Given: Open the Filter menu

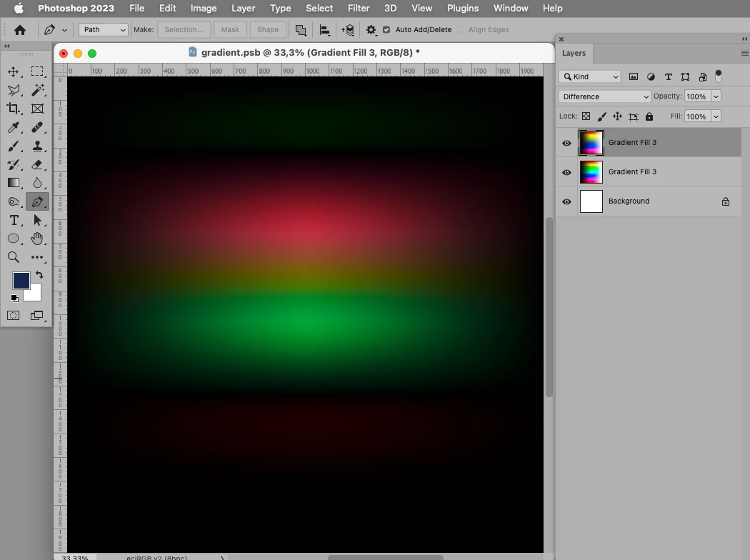Looking at the screenshot, I should pyautogui.click(x=359, y=8).
